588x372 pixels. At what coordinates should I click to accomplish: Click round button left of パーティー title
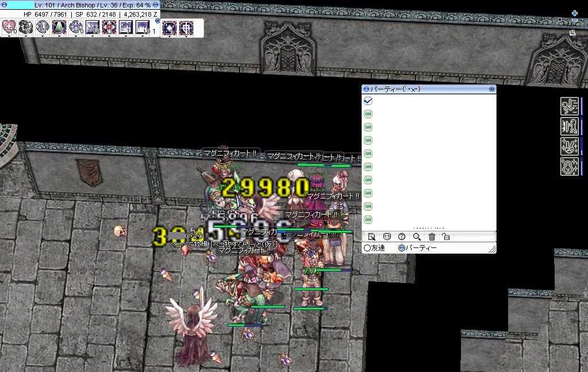pos(366,89)
